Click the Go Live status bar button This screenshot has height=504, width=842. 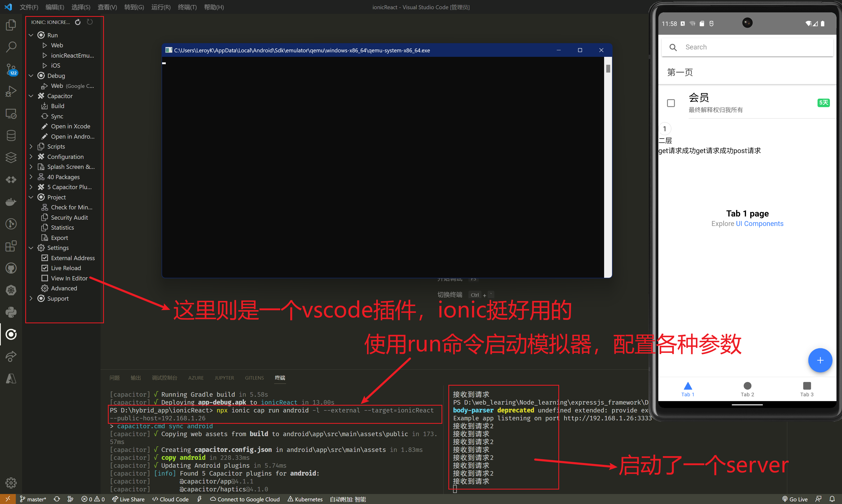[x=795, y=499]
